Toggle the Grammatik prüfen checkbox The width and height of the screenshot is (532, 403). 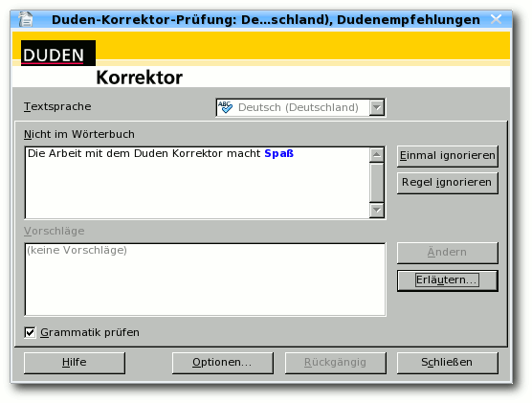click(x=30, y=332)
